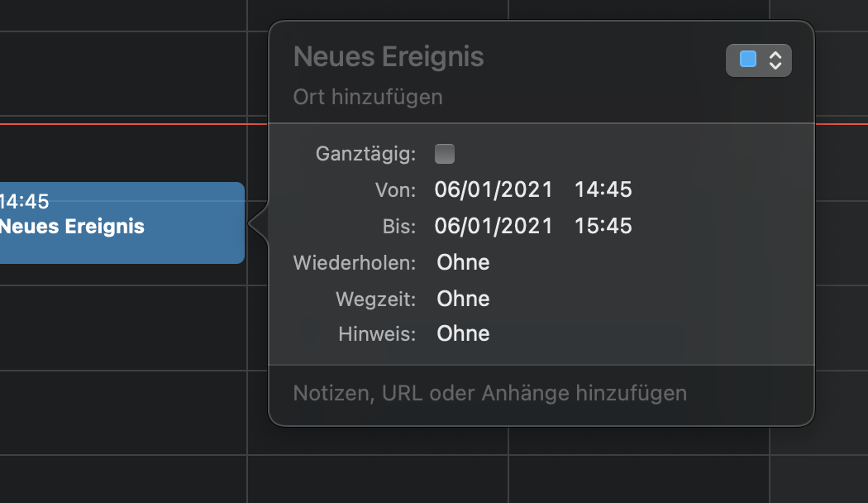The height and width of the screenshot is (503, 868).
Task: Click Ort hinzufügen location field
Action: (368, 97)
